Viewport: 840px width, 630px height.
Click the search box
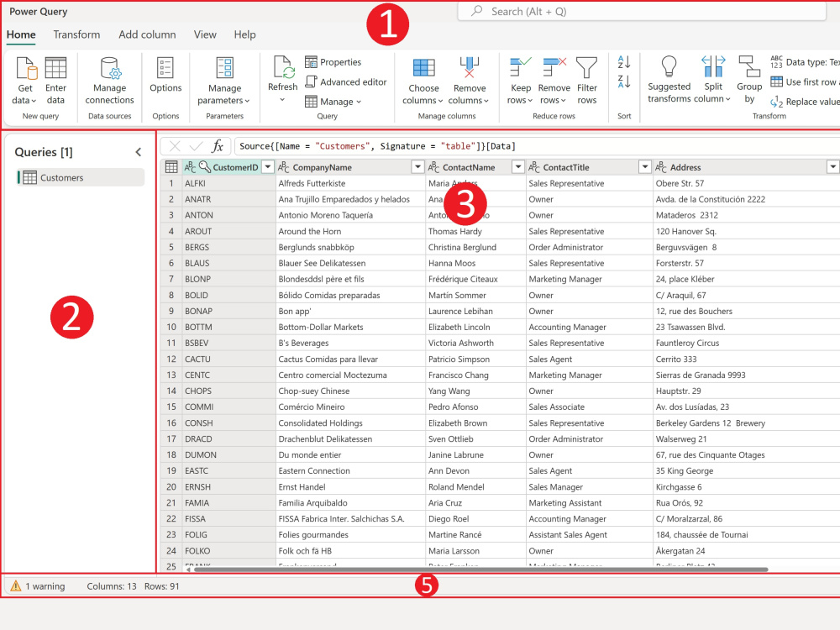click(x=642, y=11)
